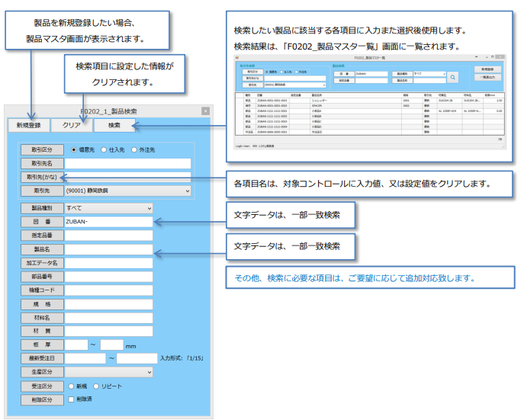This screenshot has width=524, height=420.
Task: Click the クリア button
Action: click(71, 126)
